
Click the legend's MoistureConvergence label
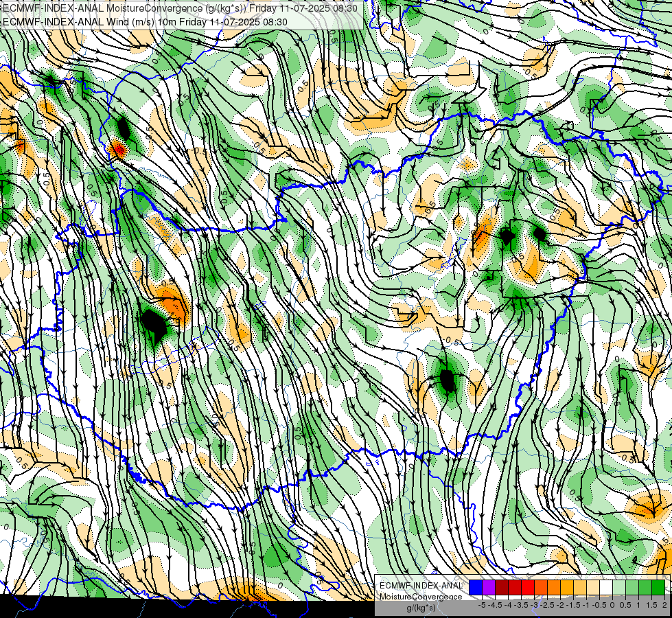pos(421,597)
